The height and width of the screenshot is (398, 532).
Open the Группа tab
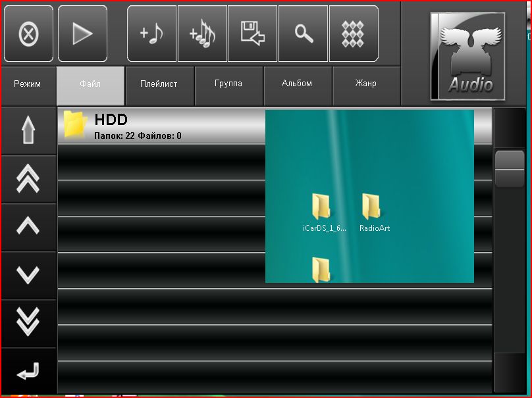[x=228, y=84]
